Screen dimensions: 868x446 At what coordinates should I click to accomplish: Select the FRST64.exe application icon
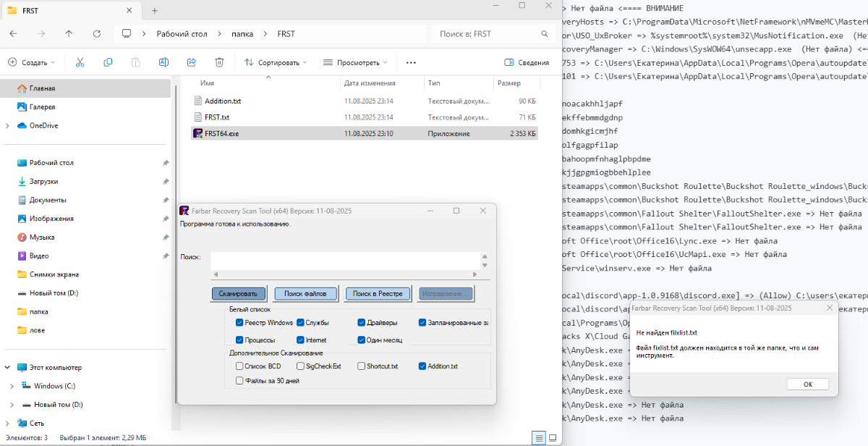click(x=197, y=133)
